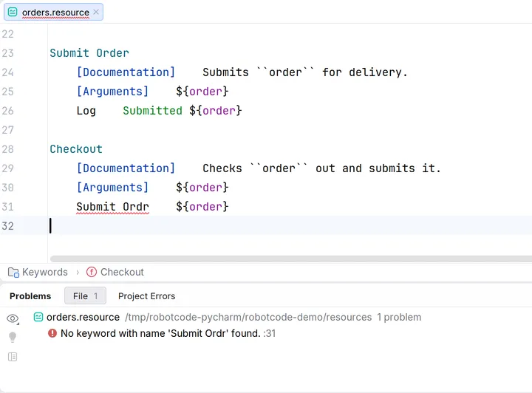Select the orders.resource editor tab
532x393 pixels.
pyautogui.click(x=54, y=13)
